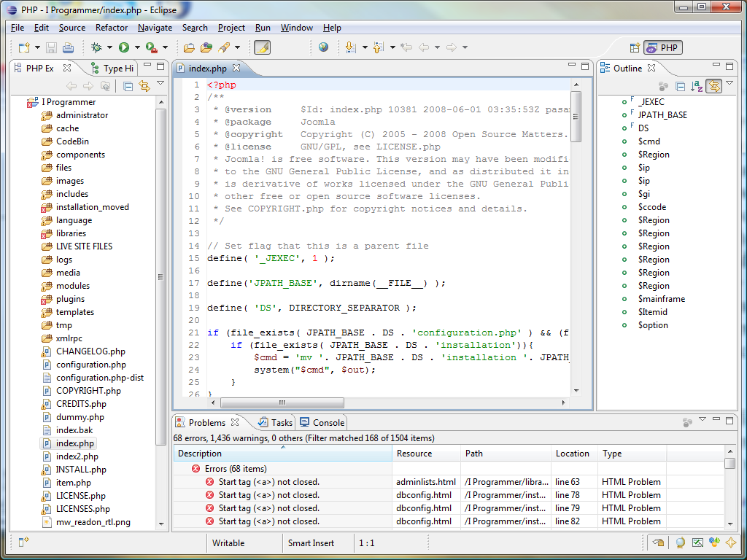Switch to the Type Hierarchy tab

112,68
